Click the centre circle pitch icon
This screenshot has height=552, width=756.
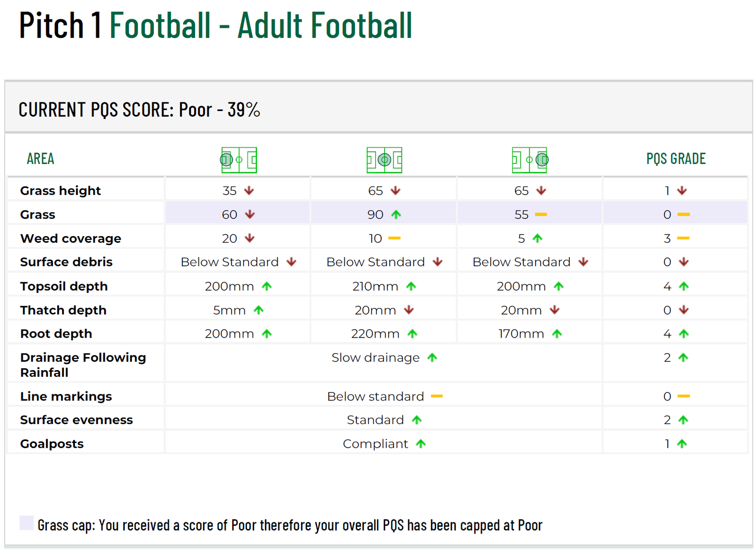point(384,160)
